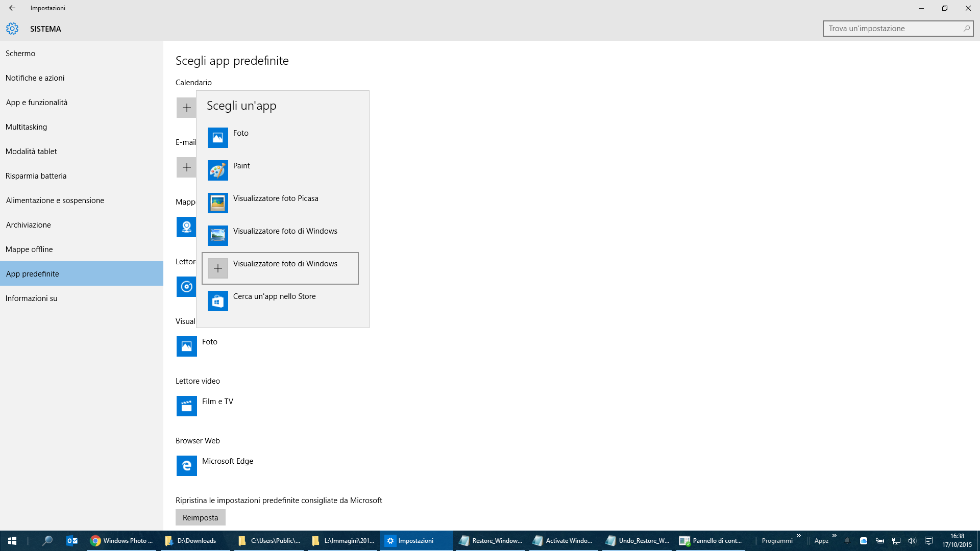Click the music player Groove icon

pos(186,287)
